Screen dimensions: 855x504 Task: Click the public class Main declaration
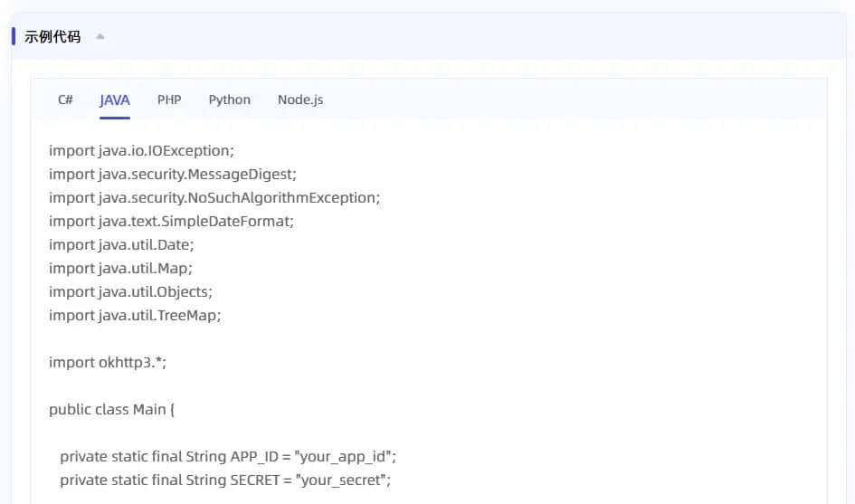pos(111,409)
